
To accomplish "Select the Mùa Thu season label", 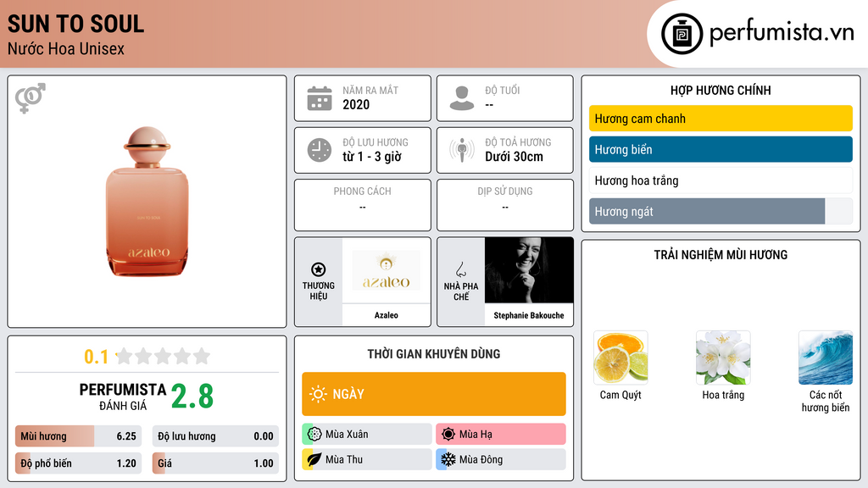I will 344,459.
